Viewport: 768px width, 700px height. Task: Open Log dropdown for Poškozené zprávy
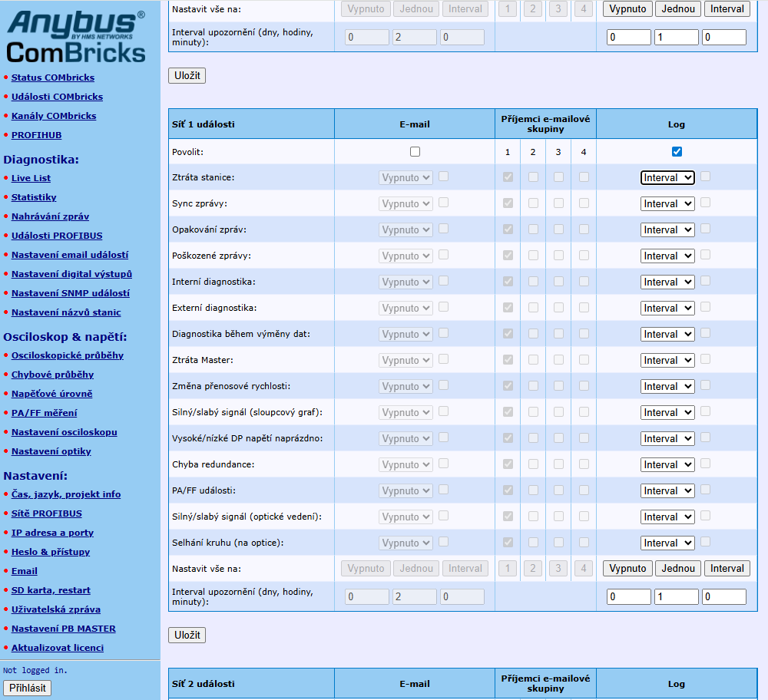pyautogui.click(x=667, y=256)
